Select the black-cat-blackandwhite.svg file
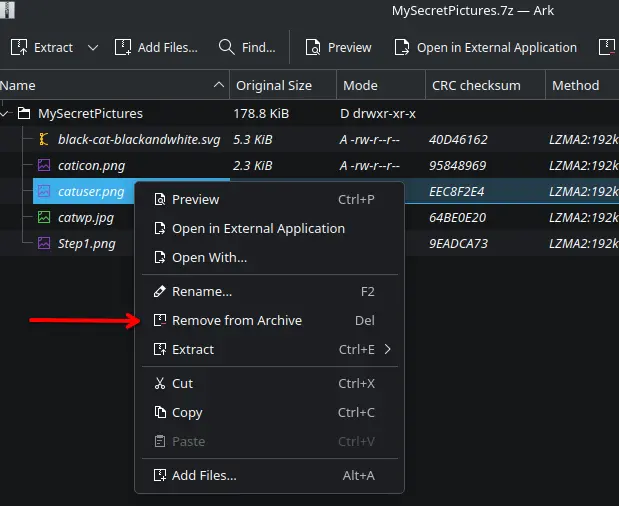619x506 pixels. click(138, 139)
